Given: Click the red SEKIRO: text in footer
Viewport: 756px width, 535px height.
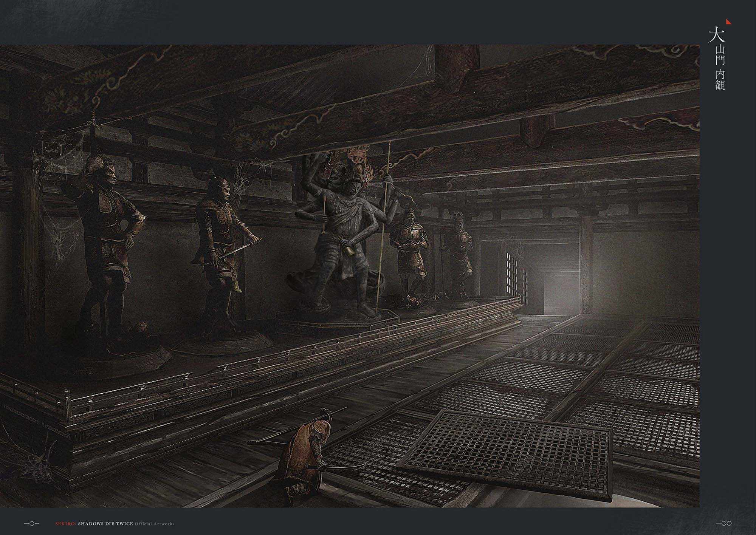Looking at the screenshot, I should [x=66, y=523].
